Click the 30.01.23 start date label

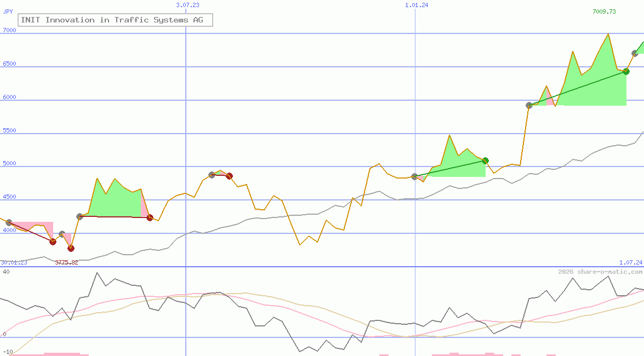pos(14,262)
